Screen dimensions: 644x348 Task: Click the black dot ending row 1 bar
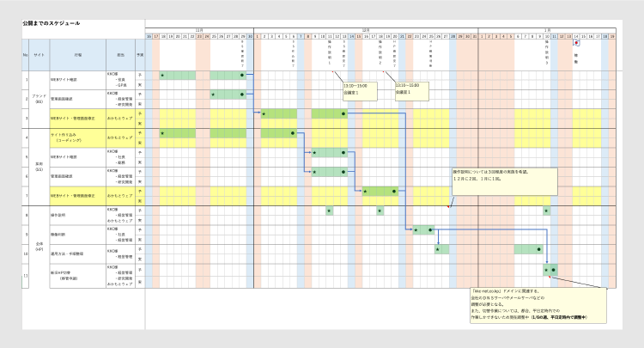[242, 76]
